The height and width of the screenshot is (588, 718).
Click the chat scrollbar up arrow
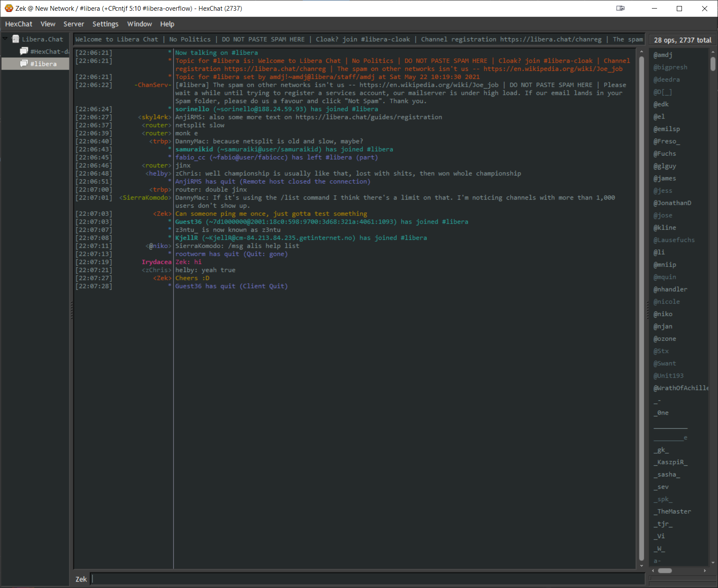click(x=642, y=52)
